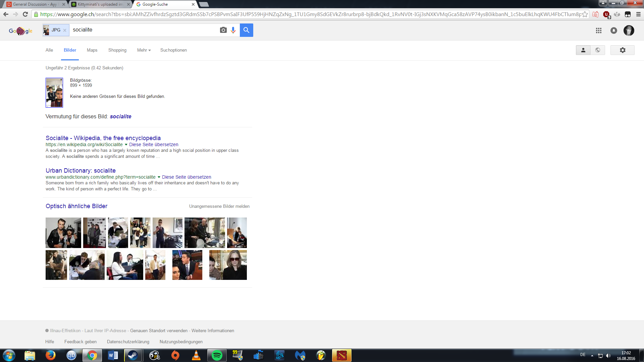Open the Chrome hamburger menu
Viewport: 644px width, 362px height.
638,14
